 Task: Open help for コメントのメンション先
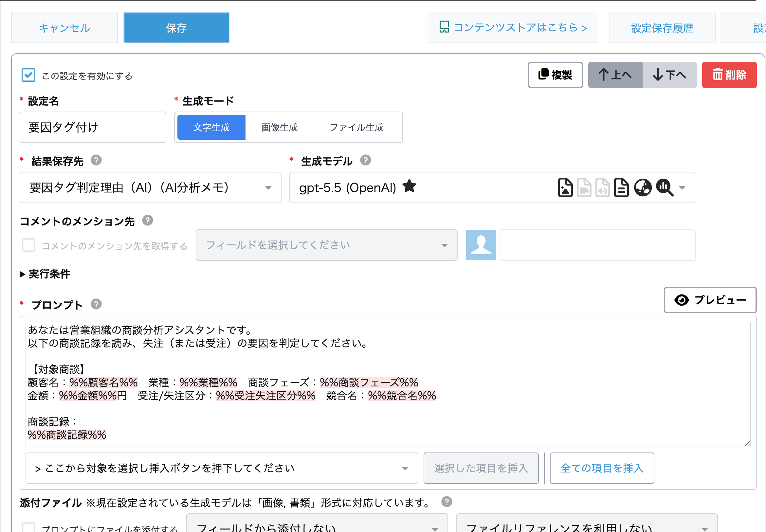click(148, 221)
